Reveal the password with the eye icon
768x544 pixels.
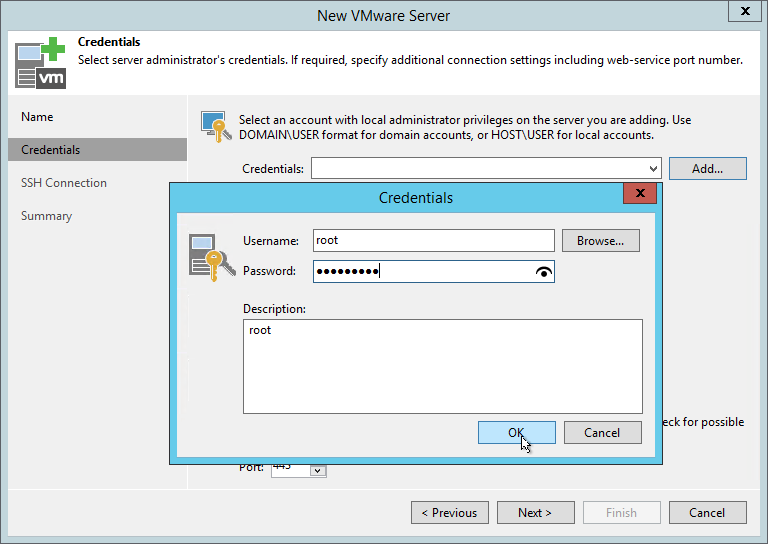pyautogui.click(x=544, y=272)
